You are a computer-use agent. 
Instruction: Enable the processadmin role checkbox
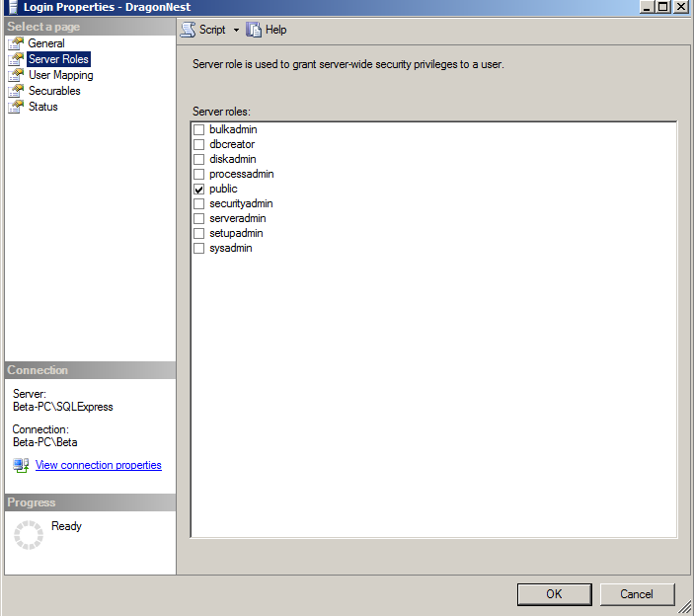(199, 174)
